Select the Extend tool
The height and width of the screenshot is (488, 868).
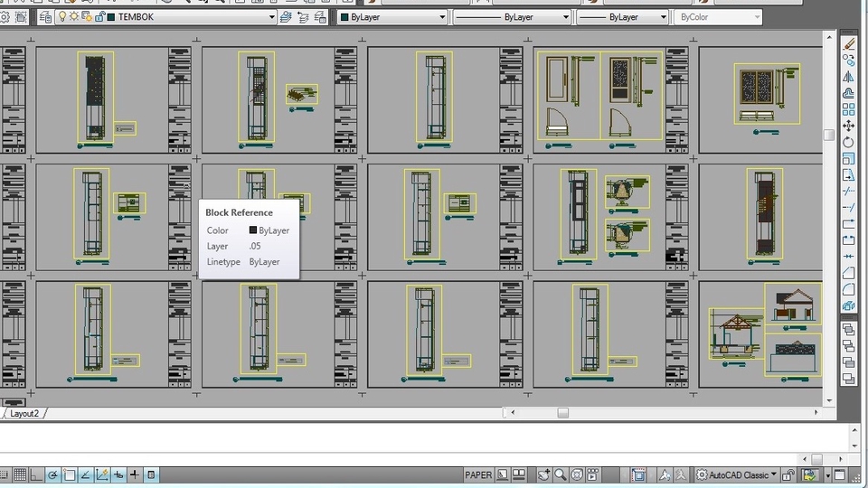pyautogui.click(x=849, y=208)
